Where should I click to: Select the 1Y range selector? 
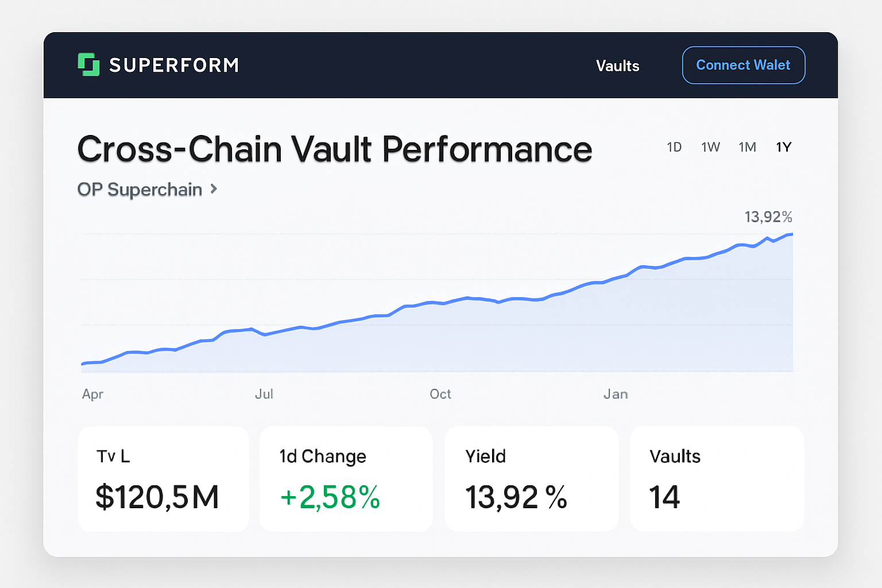[x=784, y=147]
